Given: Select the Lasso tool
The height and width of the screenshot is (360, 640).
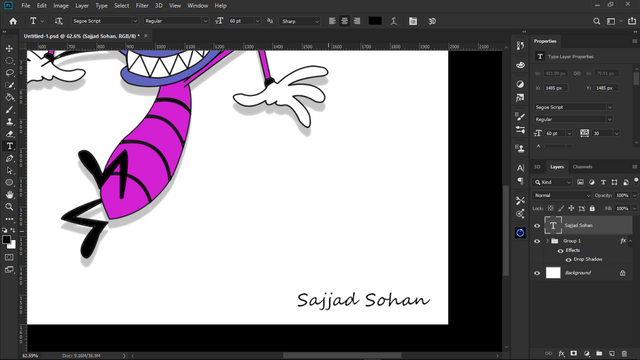Looking at the screenshot, I should (9, 73).
